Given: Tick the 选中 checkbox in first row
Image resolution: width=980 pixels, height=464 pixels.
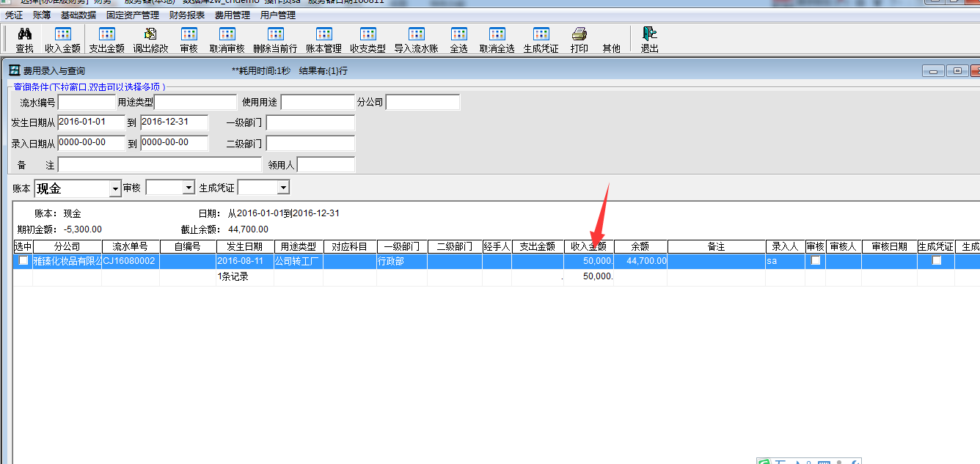Looking at the screenshot, I should coord(23,260).
